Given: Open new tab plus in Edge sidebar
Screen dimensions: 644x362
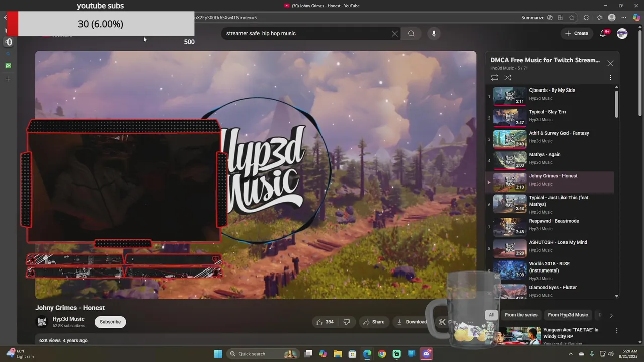Looking at the screenshot, I should (8, 79).
